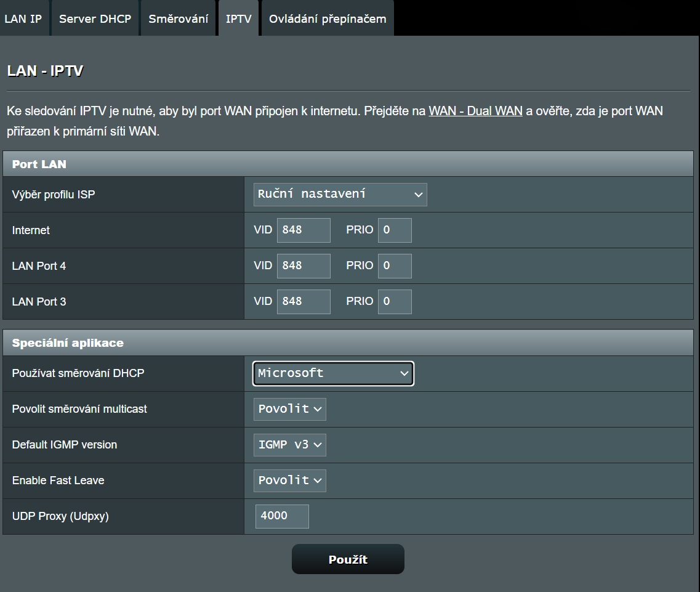The height and width of the screenshot is (592, 700).
Task: Expand the Enable Fast Leave dropdown
Action: [289, 480]
